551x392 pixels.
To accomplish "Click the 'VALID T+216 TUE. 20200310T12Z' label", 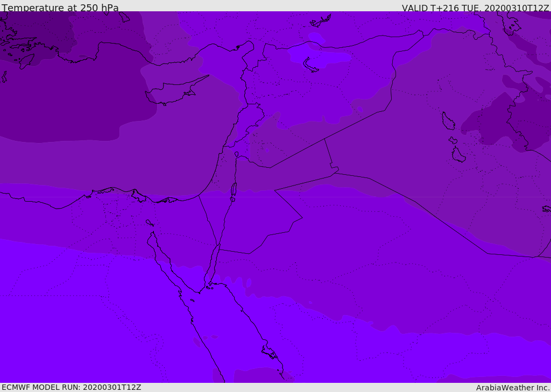I will coord(476,8).
